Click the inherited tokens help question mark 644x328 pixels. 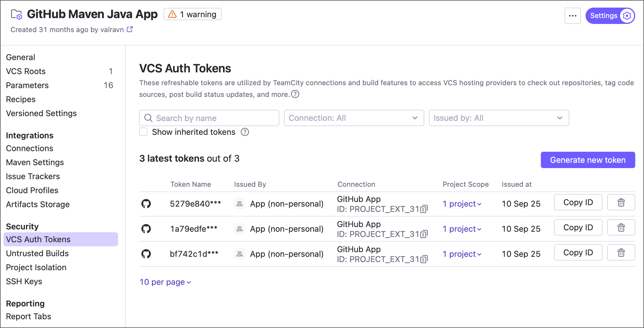tap(245, 132)
